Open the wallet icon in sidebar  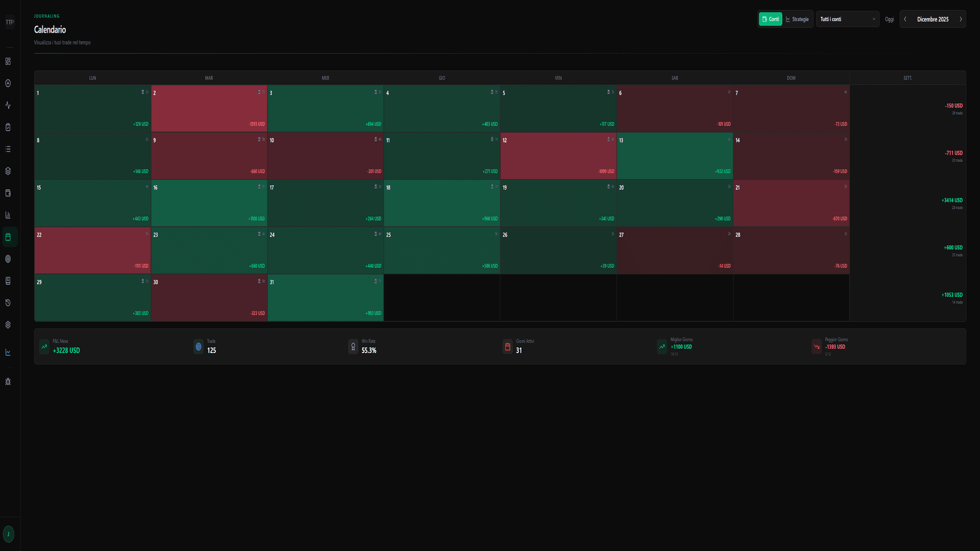coord(8,193)
